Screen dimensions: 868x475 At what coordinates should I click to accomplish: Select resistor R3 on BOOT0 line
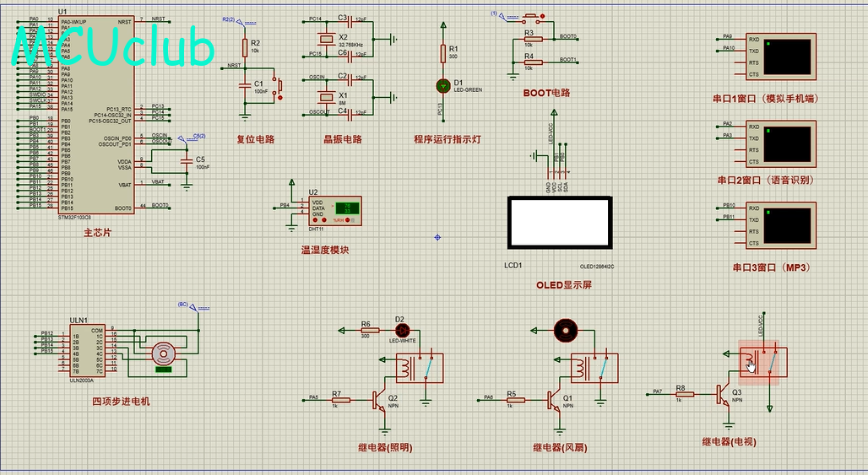tap(533, 40)
